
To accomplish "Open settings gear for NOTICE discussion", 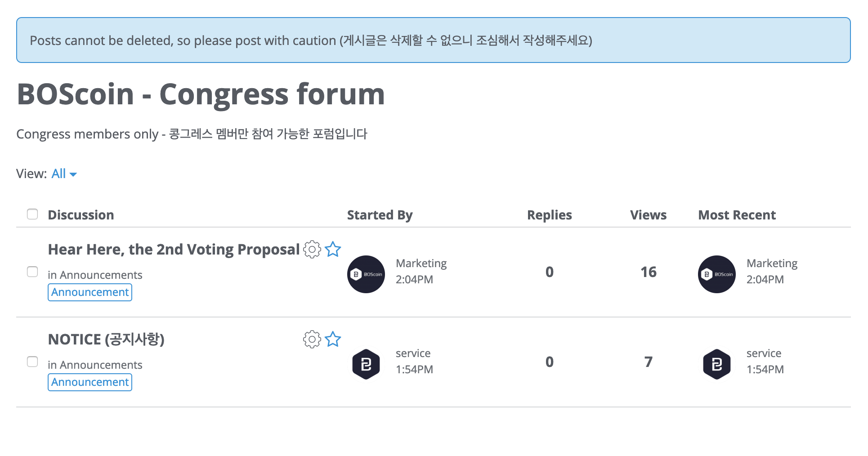I will [x=312, y=339].
